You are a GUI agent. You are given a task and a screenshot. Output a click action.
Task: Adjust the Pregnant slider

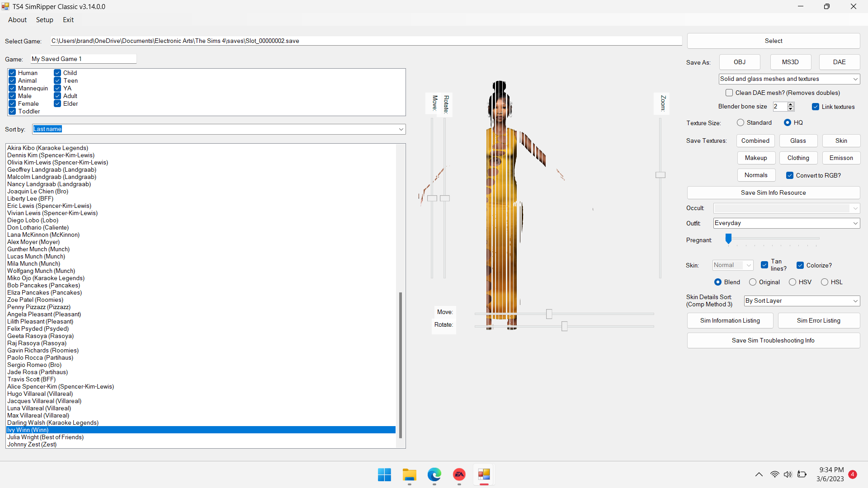pos(728,239)
